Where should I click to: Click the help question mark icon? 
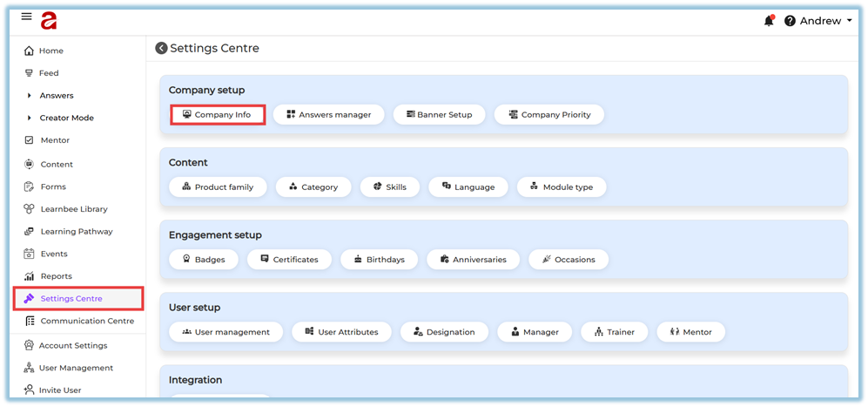pos(790,21)
